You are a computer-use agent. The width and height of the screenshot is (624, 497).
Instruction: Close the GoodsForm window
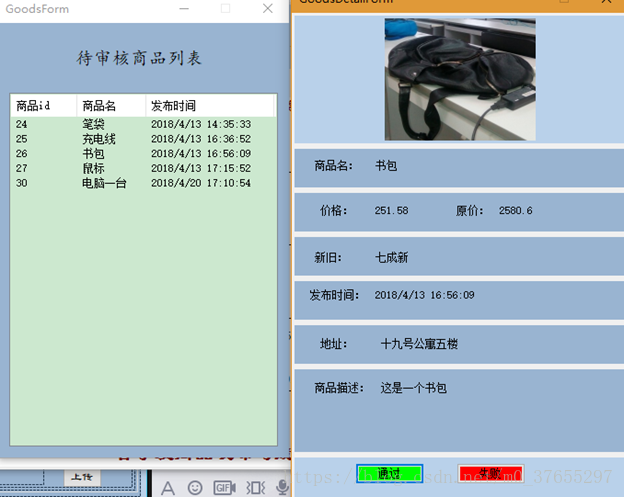[268, 8]
